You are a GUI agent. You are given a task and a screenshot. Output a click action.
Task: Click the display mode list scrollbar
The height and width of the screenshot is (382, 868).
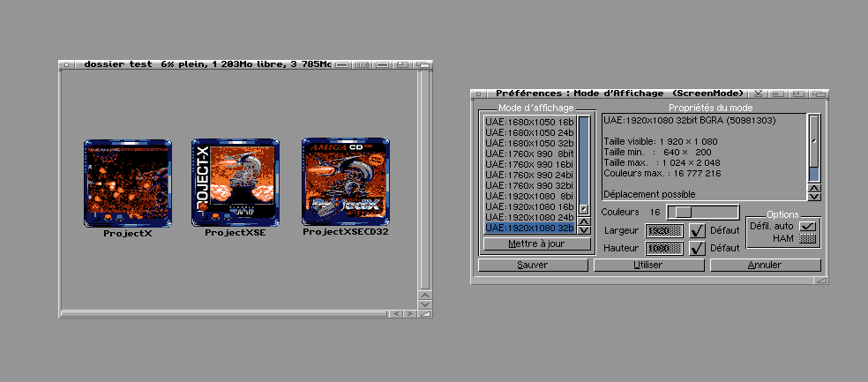[583, 166]
